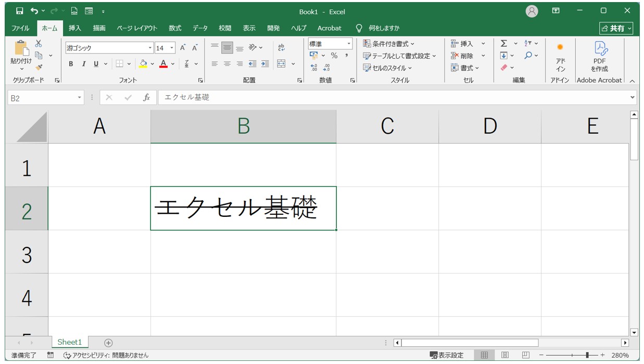Screen dimensions: 644x364
Task: Toggle bold formatting
Action: pos(71,64)
